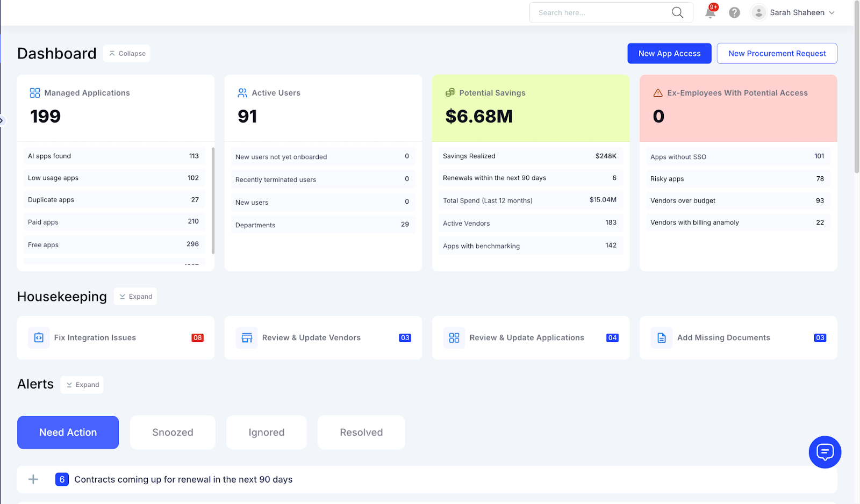The image size is (860, 504).
Task: Click the search magnifier icon
Action: tap(677, 12)
